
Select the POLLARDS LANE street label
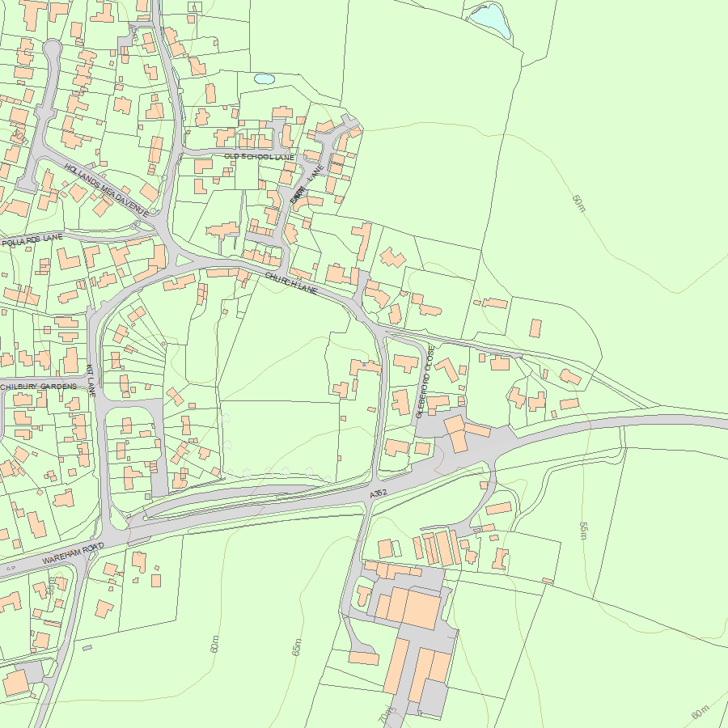[x=32, y=240]
